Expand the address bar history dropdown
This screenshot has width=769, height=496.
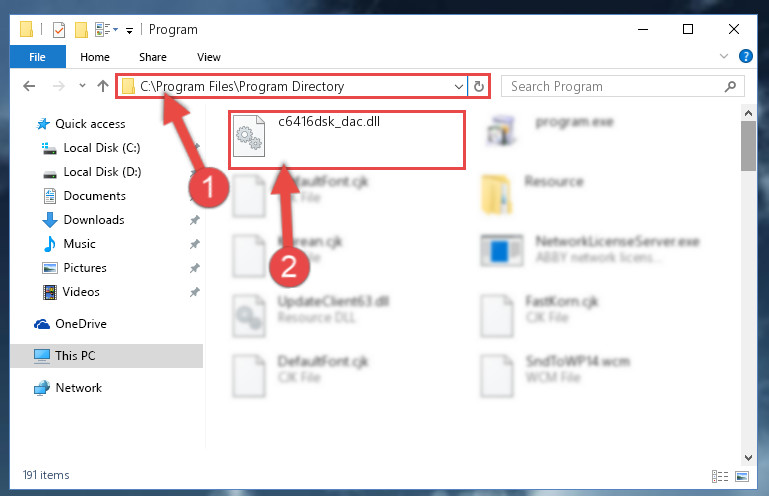[459, 87]
